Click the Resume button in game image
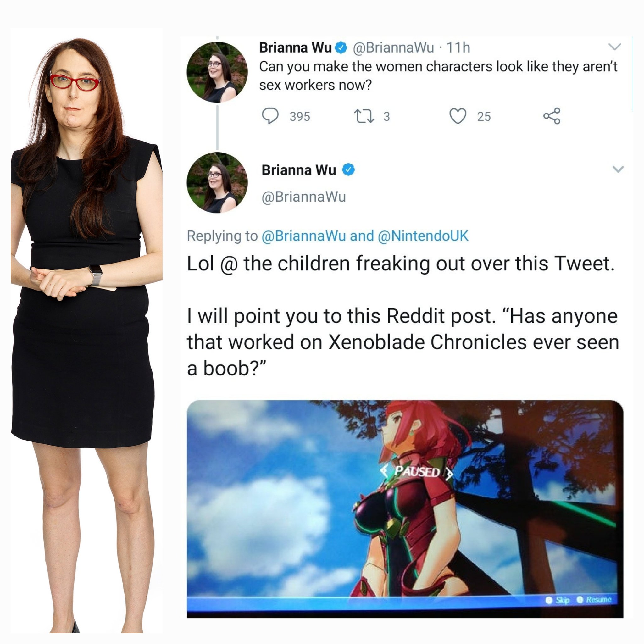644x644 pixels. [x=595, y=600]
